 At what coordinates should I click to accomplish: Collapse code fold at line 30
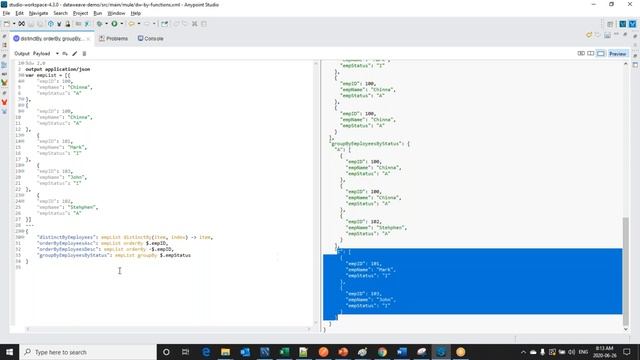pos(23,237)
